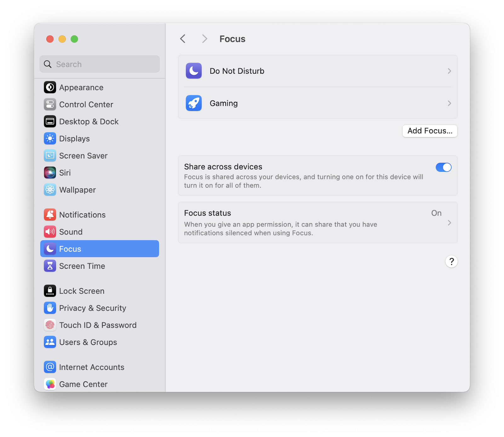The width and height of the screenshot is (504, 437).
Task: Select the Desktop & Dock icon
Action: click(50, 121)
